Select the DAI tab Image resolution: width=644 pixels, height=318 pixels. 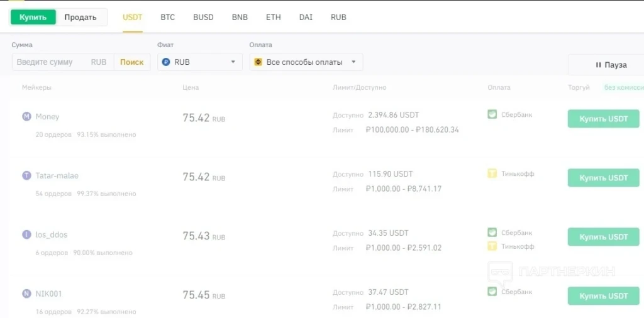(306, 17)
